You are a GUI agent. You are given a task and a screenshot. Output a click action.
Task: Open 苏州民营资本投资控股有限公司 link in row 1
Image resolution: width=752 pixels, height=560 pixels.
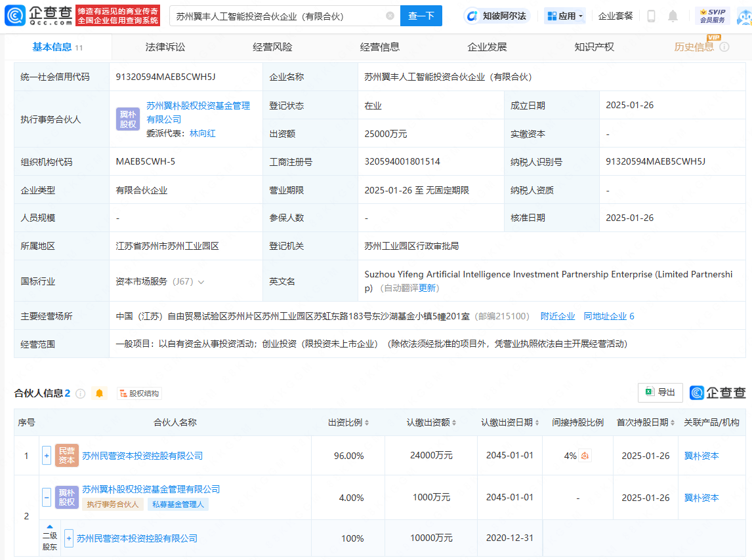click(x=142, y=456)
